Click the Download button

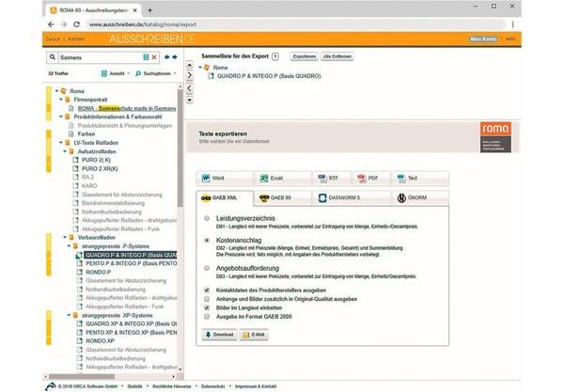(x=219, y=334)
